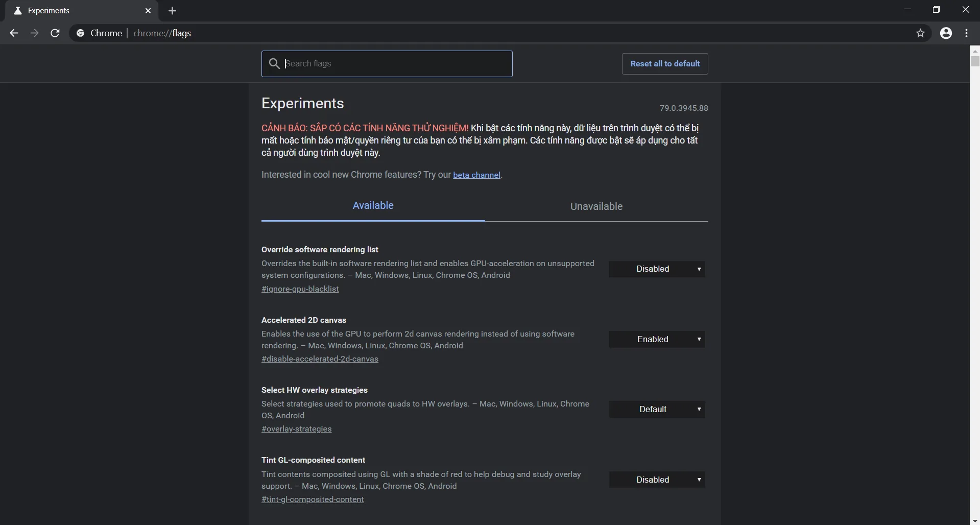The image size is (980, 525).
Task: Open Override software rendering list dropdown
Action: coord(657,269)
